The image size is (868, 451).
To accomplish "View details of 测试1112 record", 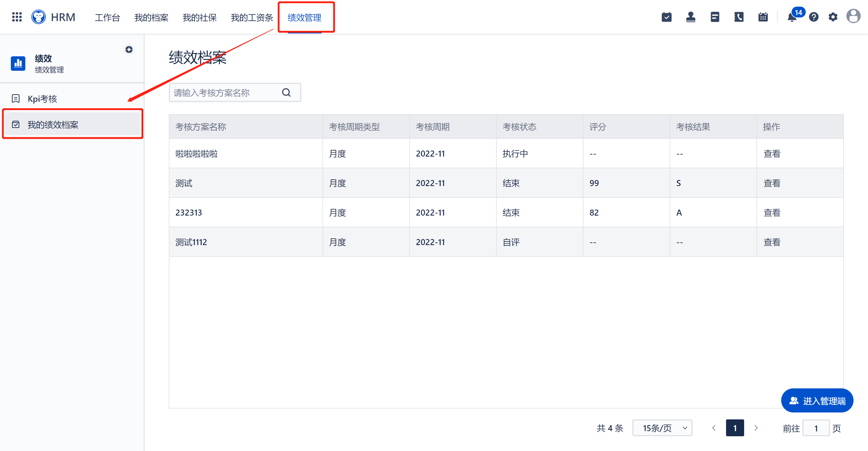I will pos(772,242).
